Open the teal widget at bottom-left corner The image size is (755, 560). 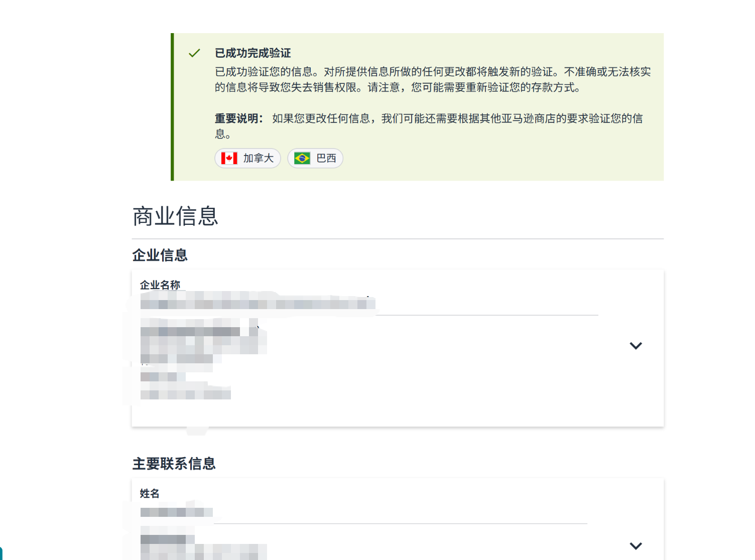tap(1, 553)
